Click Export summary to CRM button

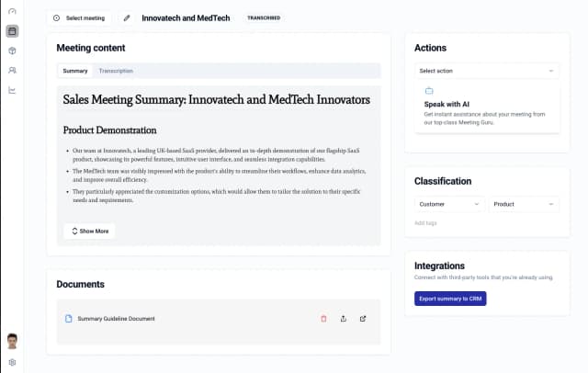[450, 299]
